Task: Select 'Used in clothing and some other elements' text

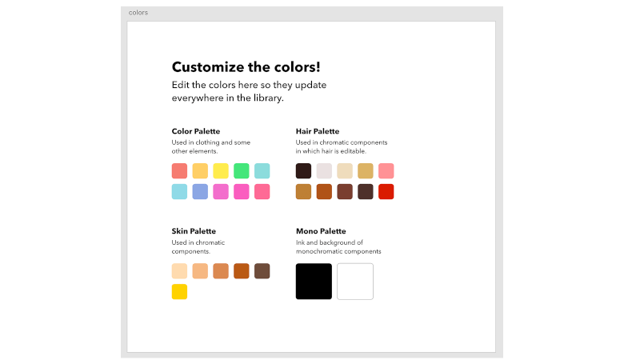Action: (x=211, y=146)
